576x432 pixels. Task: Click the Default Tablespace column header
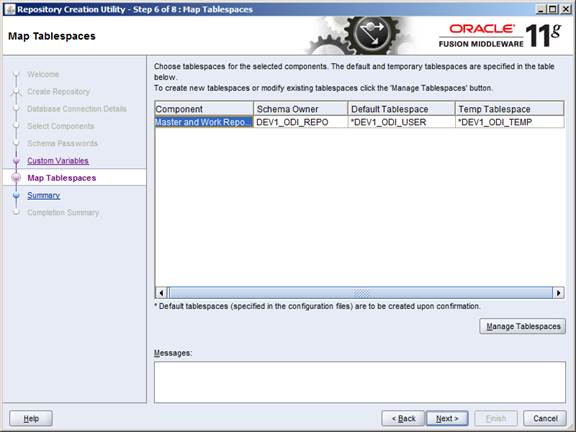point(402,109)
